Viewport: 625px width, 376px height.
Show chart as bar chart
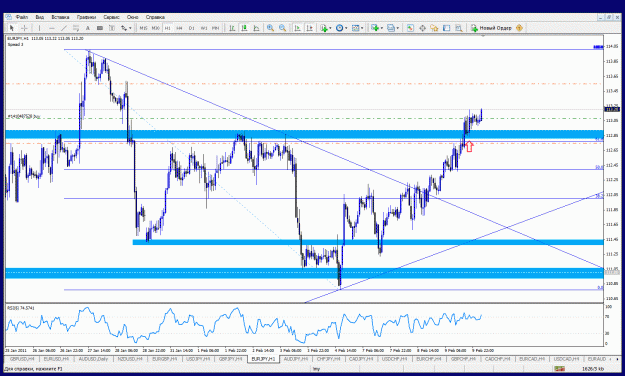click(232, 28)
